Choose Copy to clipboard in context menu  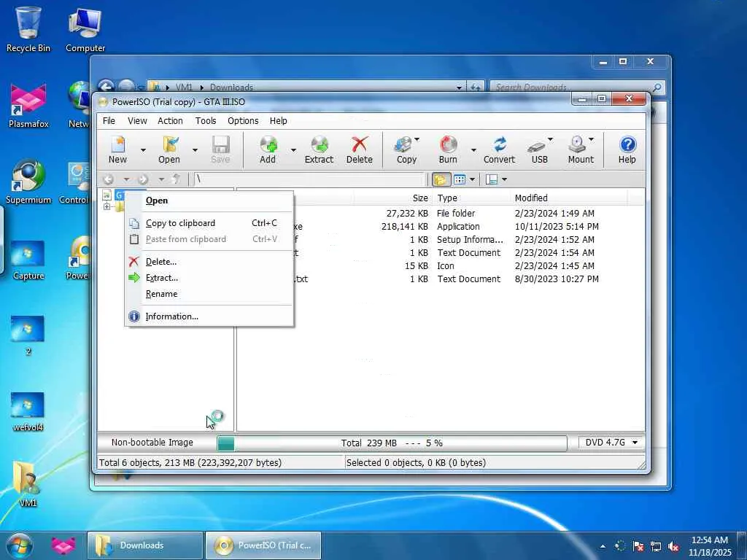(x=209, y=223)
